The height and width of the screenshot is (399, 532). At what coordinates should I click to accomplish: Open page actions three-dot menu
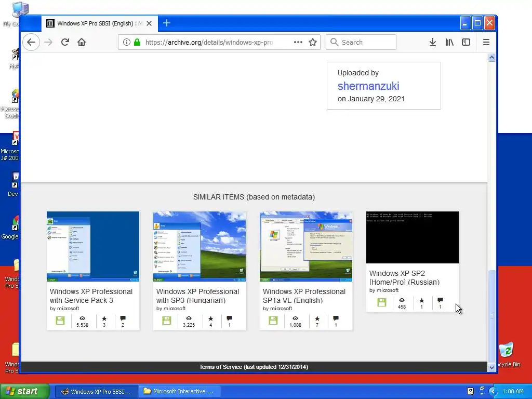(298, 42)
